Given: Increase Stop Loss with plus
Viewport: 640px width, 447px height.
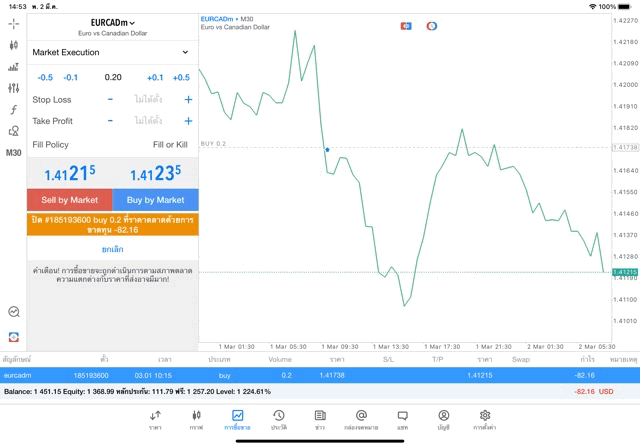Looking at the screenshot, I should 188,99.
